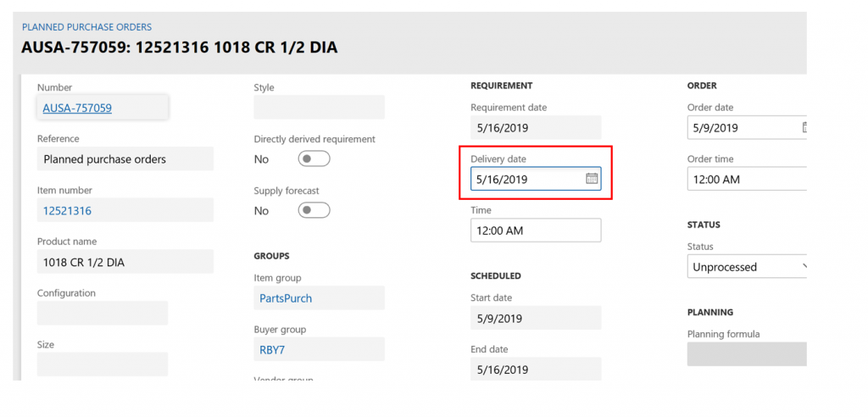Click the Planning formula field
Viewport: 868px width, 417px height.
[746, 354]
